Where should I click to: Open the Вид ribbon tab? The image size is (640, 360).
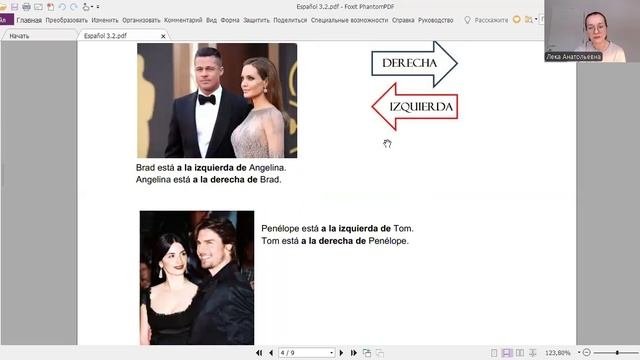(x=211, y=20)
